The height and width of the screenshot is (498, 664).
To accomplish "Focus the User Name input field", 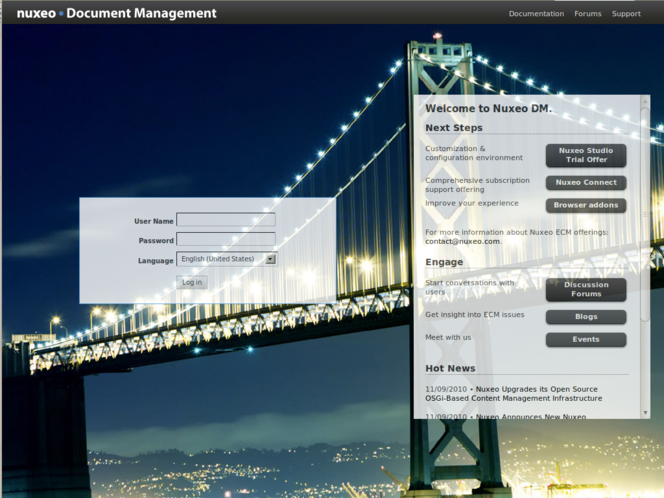I will [x=226, y=220].
